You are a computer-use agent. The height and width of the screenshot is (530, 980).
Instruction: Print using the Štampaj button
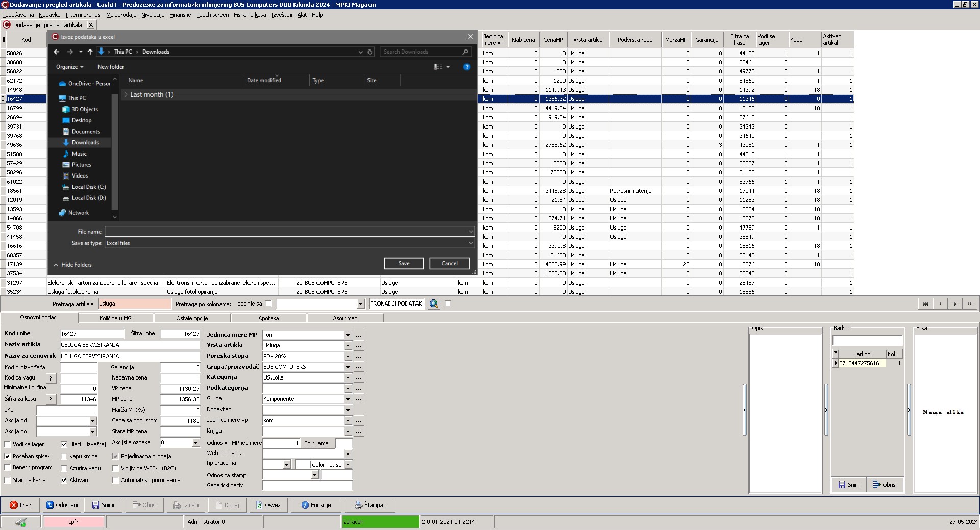(370, 505)
